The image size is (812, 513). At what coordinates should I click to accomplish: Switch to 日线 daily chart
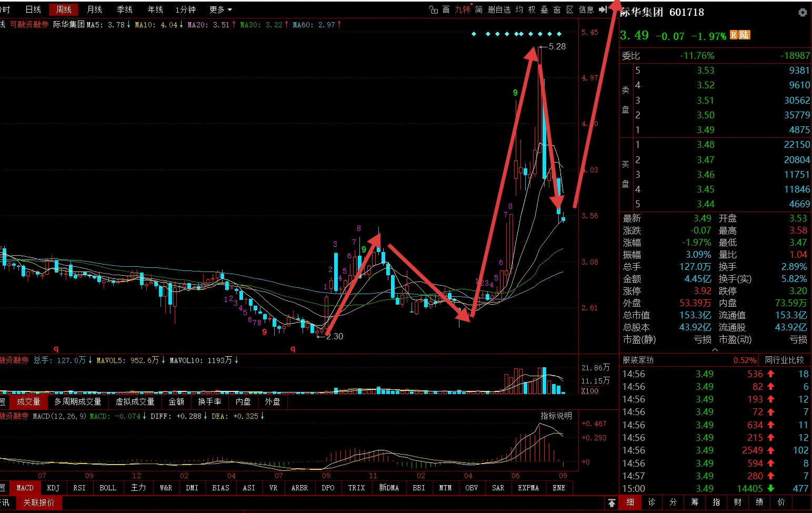33,9
